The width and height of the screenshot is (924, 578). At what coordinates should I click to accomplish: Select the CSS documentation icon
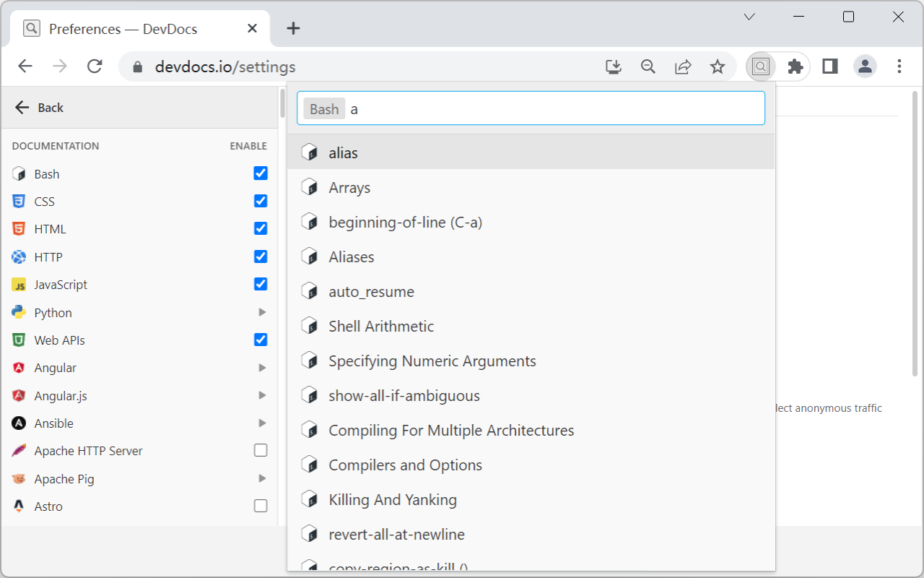18,201
